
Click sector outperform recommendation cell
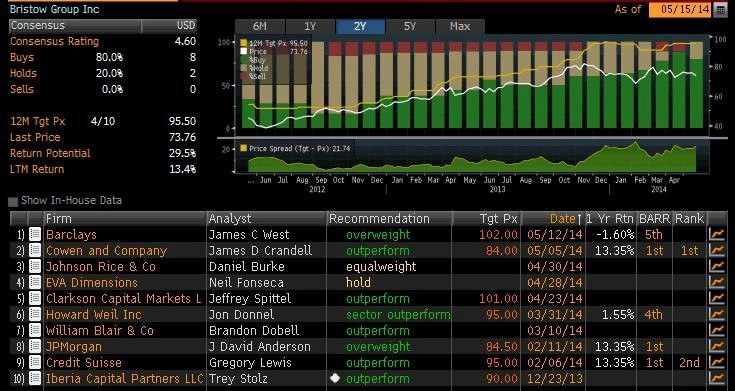398,314
